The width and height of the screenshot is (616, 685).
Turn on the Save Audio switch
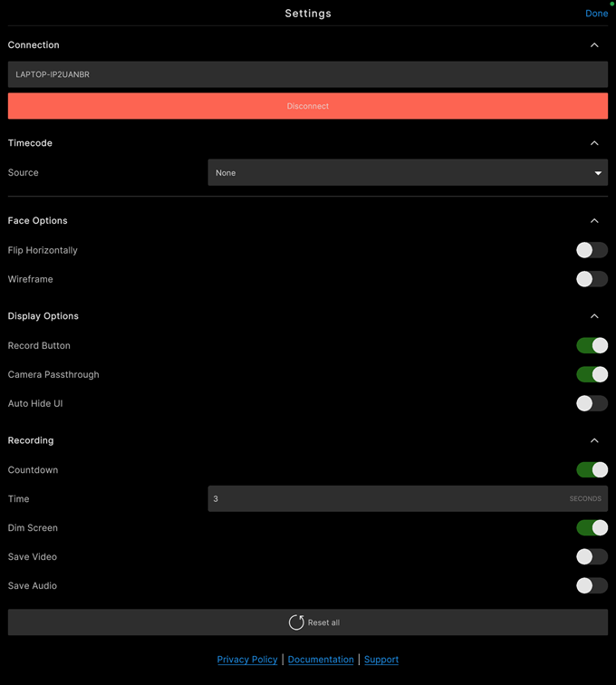592,585
